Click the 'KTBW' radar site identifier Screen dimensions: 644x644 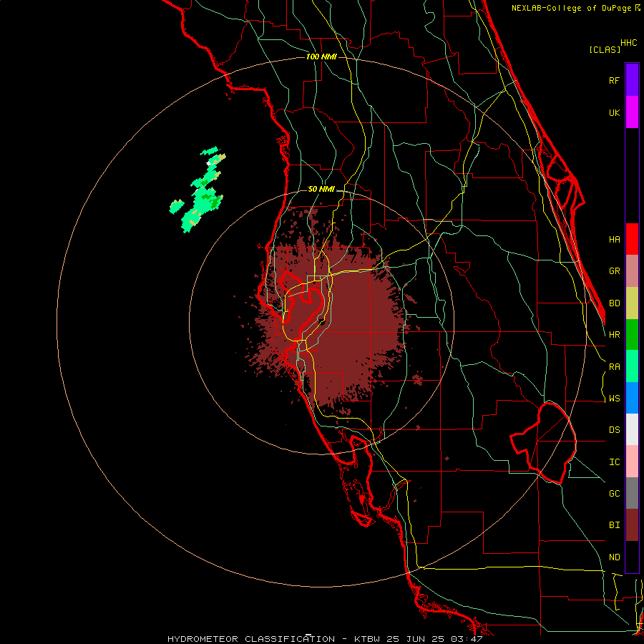tap(367, 639)
